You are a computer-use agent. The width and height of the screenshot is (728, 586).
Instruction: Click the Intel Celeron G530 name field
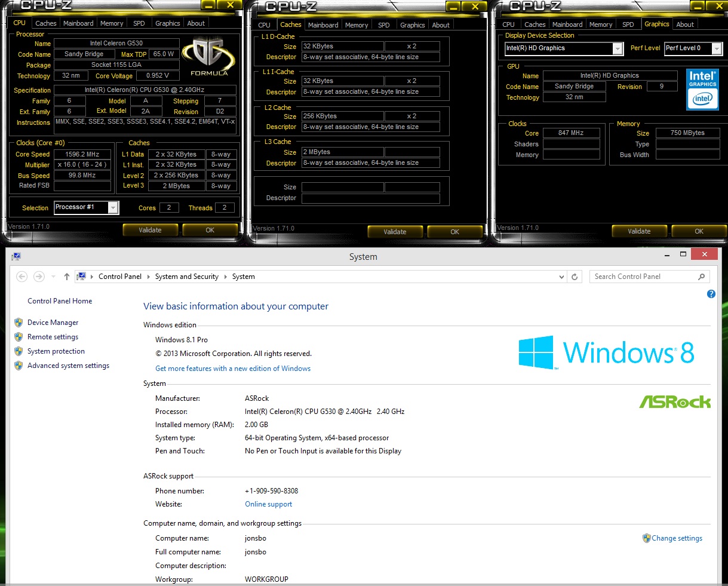click(116, 44)
